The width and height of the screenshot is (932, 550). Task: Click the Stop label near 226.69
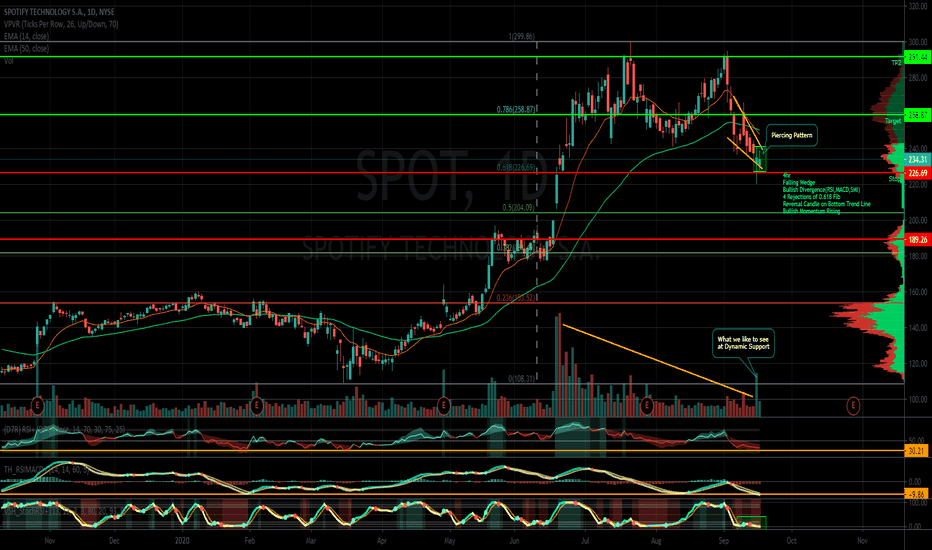(x=895, y=178)
